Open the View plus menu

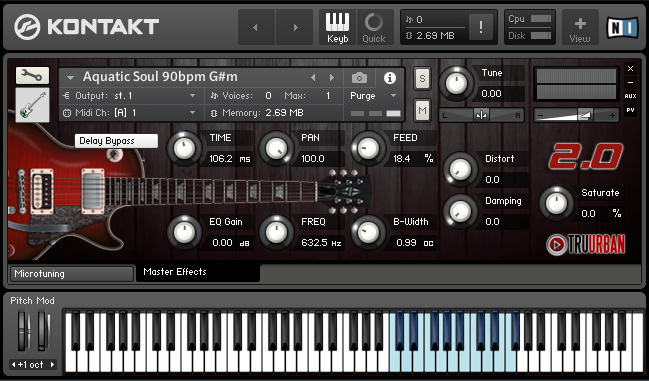580,27
